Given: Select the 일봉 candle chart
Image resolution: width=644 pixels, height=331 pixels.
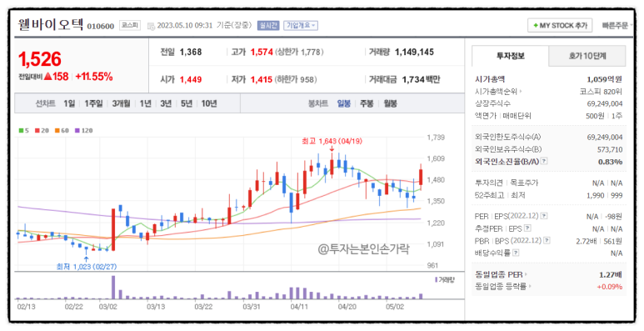Looking at the screenshot, I should 344,103.
